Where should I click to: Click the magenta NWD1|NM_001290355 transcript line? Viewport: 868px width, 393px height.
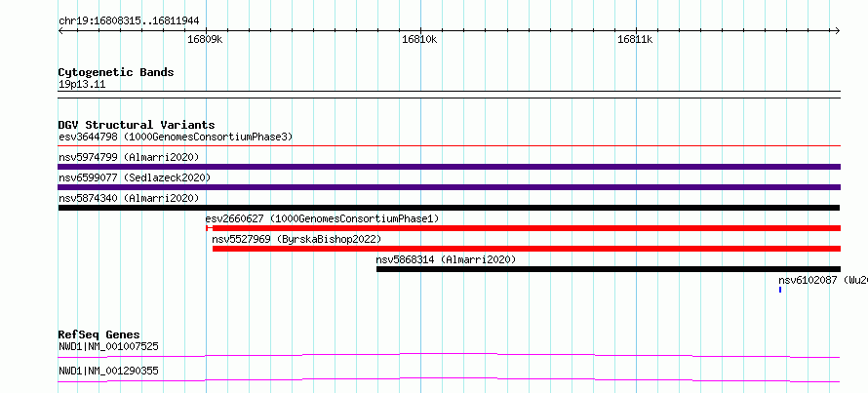(450, 379)
